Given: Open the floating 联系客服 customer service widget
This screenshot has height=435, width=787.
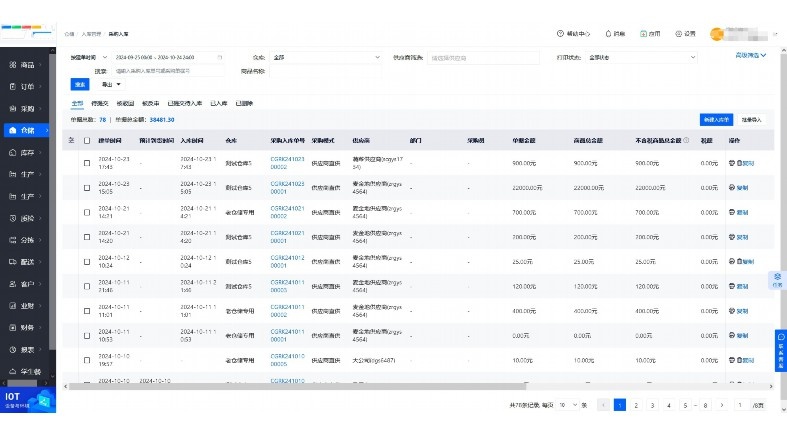Looking at the screenshot, I should (781, 351).
